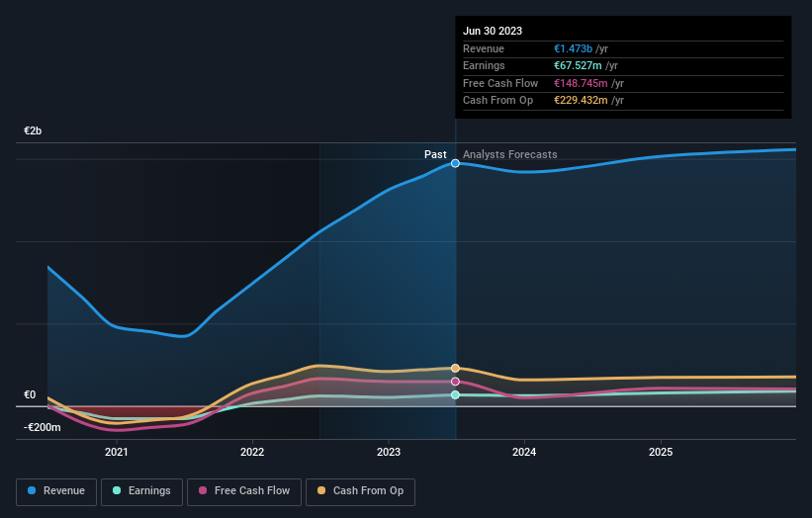Click the tooltip 'Revenue' row label

[x=484, y=48]
